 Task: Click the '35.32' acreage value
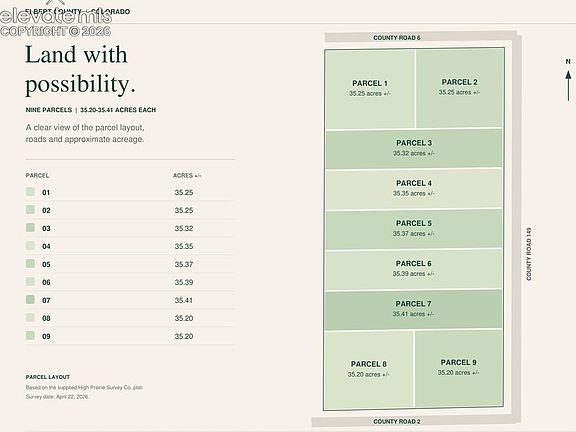[x=184, y=228]
